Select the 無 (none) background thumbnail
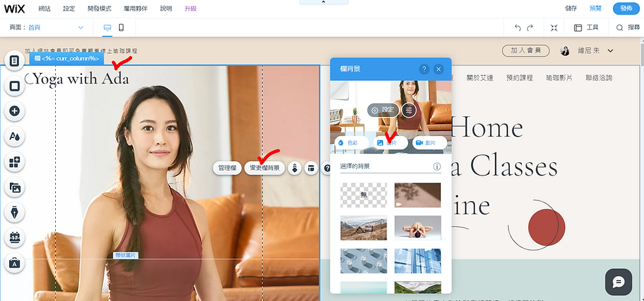644x301 pixels. click(363, 195)
